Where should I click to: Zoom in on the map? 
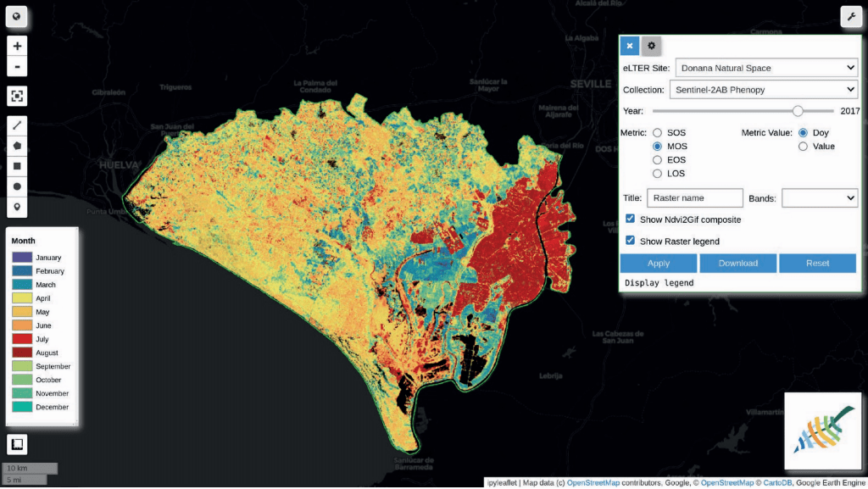pyautogui.click(x=17, y=47)
